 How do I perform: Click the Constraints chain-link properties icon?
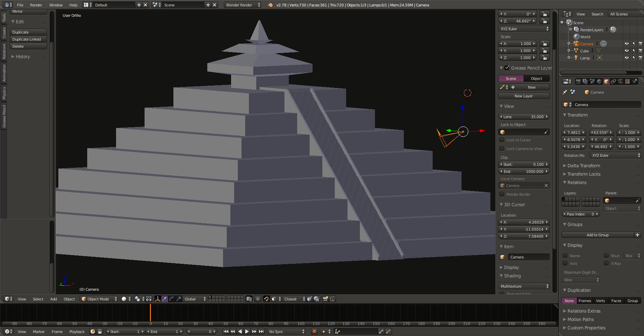point(613,81)
